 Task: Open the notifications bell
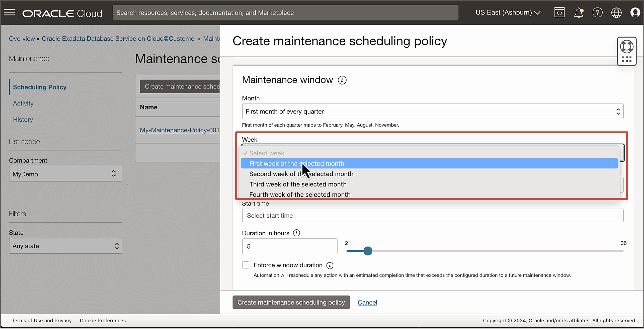tap(578, 12)
